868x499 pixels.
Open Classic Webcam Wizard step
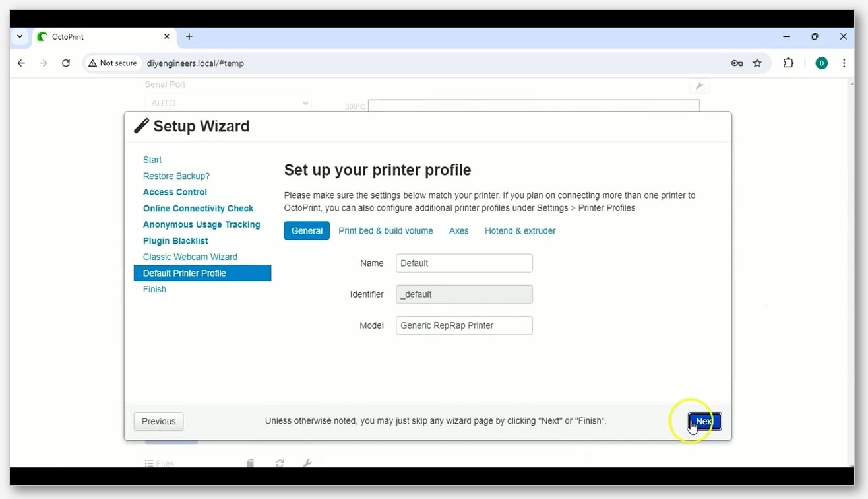pos(190,257)
